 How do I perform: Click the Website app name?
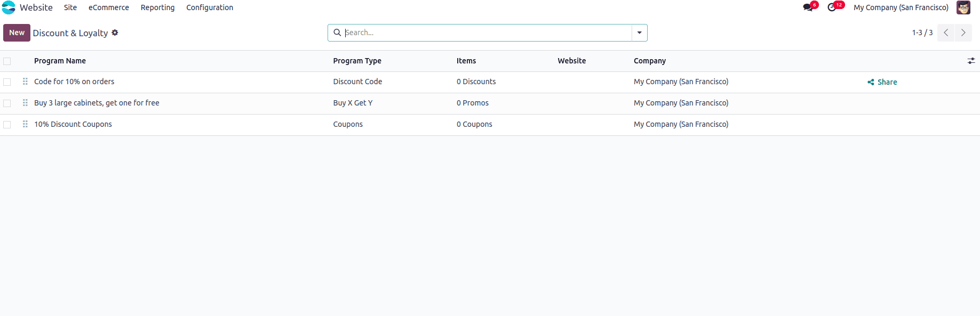tap(36, 7)
